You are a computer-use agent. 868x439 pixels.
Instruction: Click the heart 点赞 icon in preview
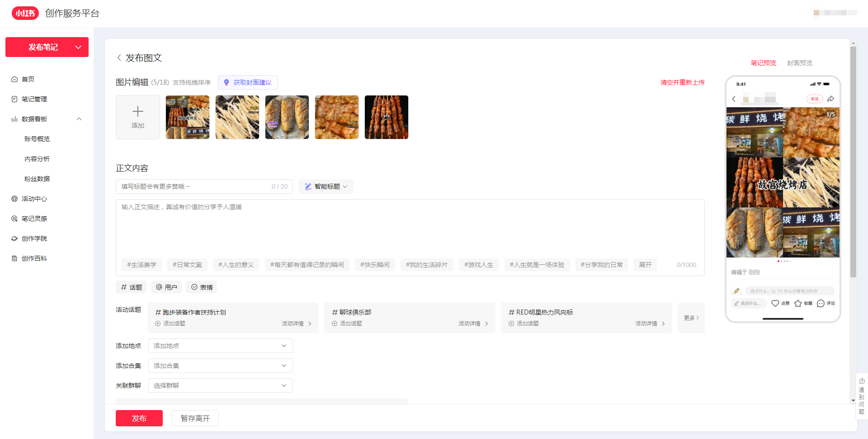click(775, 303)
